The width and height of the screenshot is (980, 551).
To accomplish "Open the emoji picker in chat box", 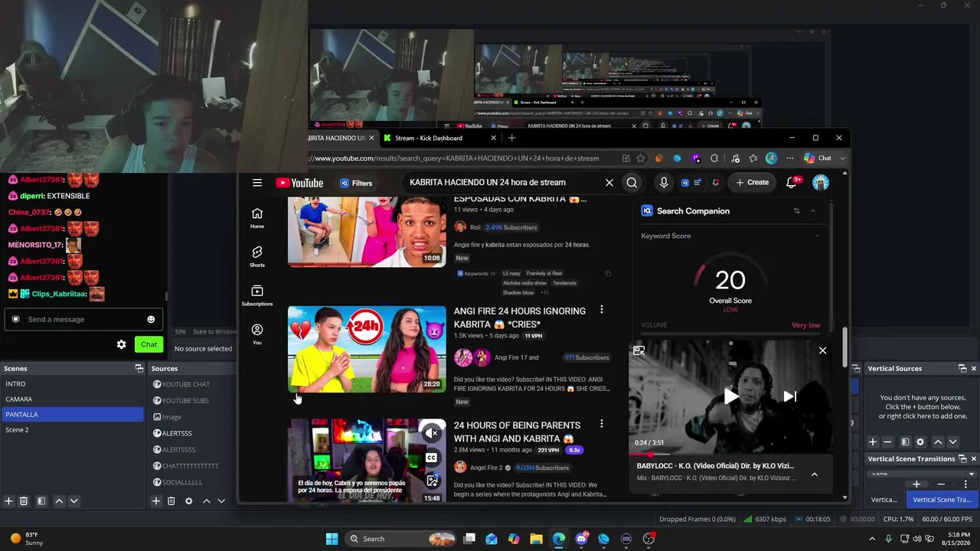I will [151, 319].
